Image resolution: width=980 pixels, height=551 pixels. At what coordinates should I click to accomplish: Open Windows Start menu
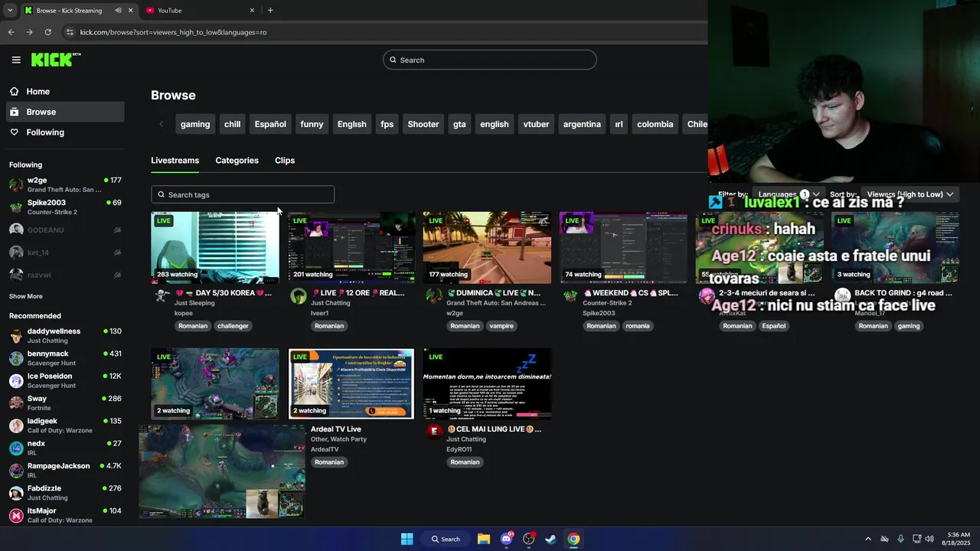click(x=407, y=539)
